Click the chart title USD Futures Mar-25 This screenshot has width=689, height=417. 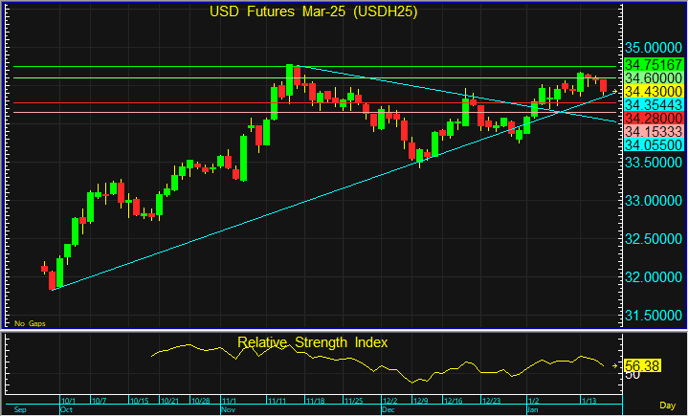pos(313,12)
